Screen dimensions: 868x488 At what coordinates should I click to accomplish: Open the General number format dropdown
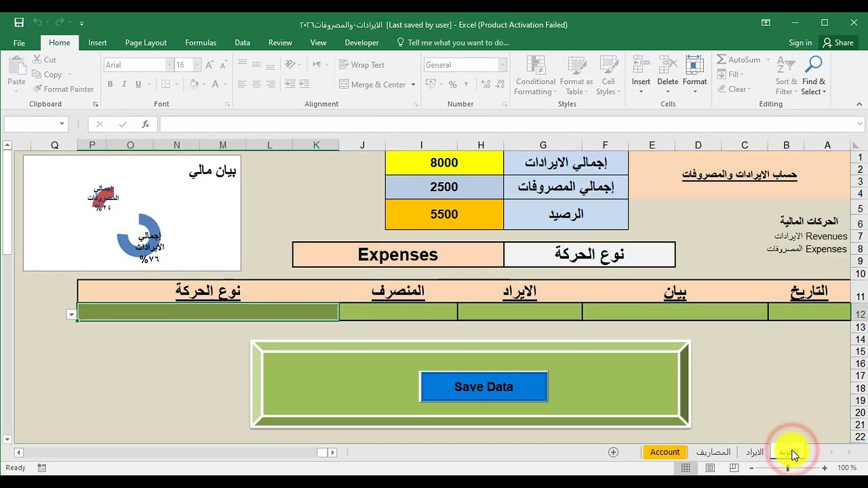(502, 64)
